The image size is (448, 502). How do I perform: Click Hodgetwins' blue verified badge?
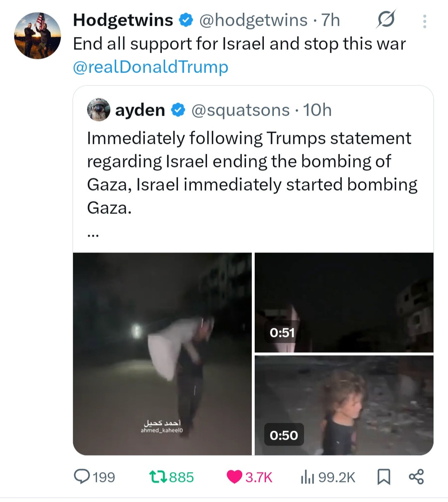(x=186, y=19)
